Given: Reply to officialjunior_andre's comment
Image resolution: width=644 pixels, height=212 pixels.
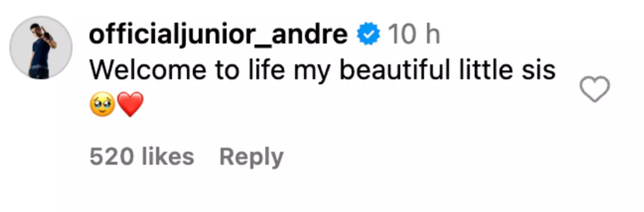Looking at the screenshot, I should (x=251, y=157).
